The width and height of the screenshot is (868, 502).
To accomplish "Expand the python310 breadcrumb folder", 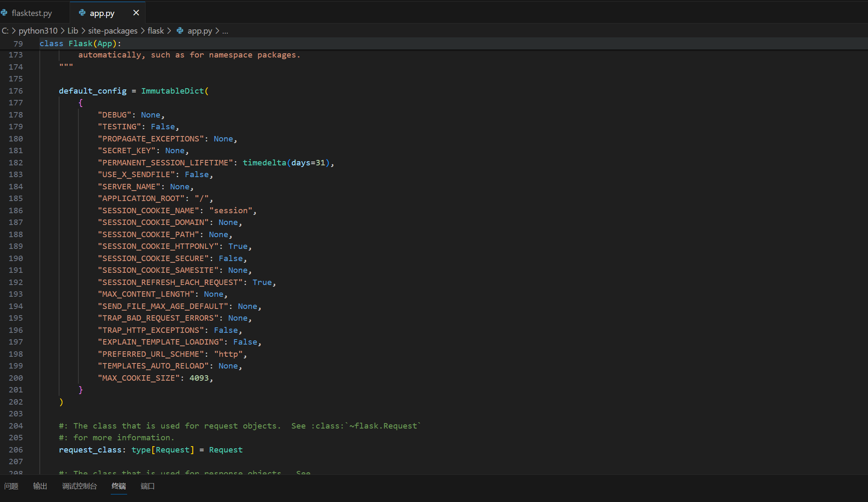I will [38, 31].
